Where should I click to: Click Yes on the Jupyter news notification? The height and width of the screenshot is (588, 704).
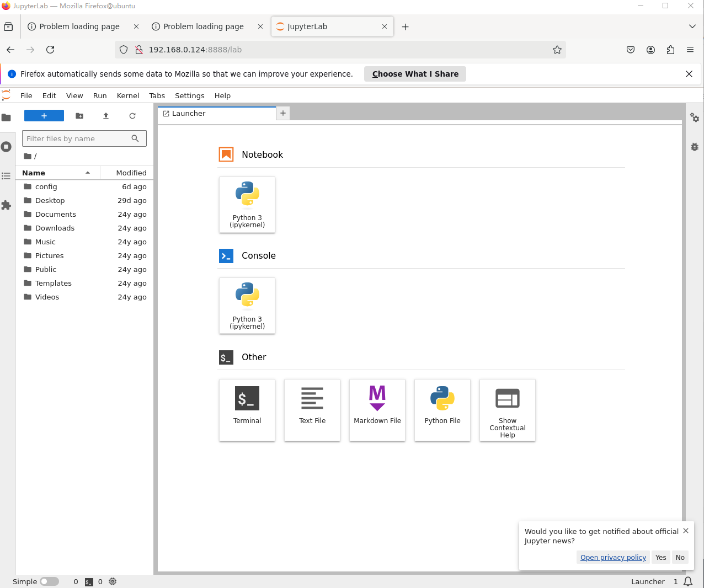tap(660, 557)
